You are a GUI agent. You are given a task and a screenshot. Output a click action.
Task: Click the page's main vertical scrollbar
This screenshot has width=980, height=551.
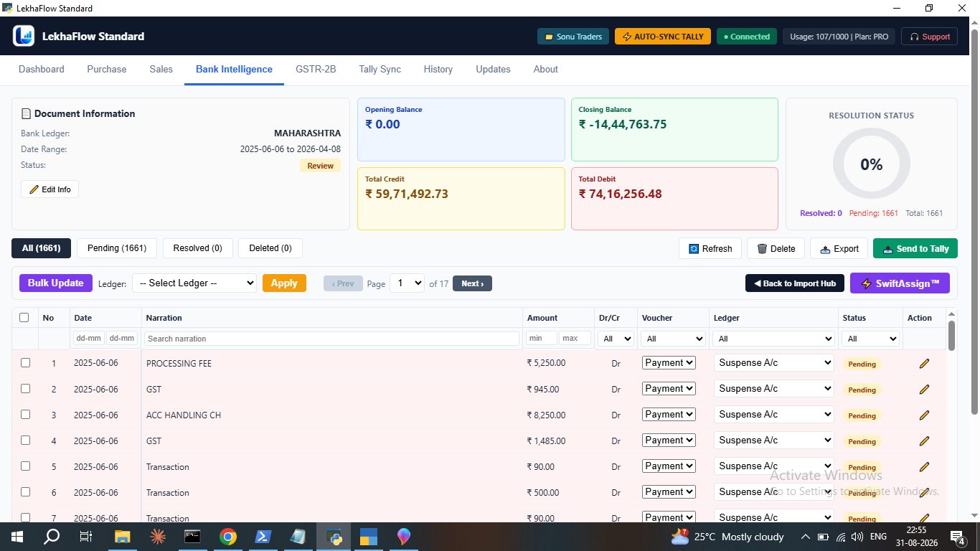[x=974, y=222]
